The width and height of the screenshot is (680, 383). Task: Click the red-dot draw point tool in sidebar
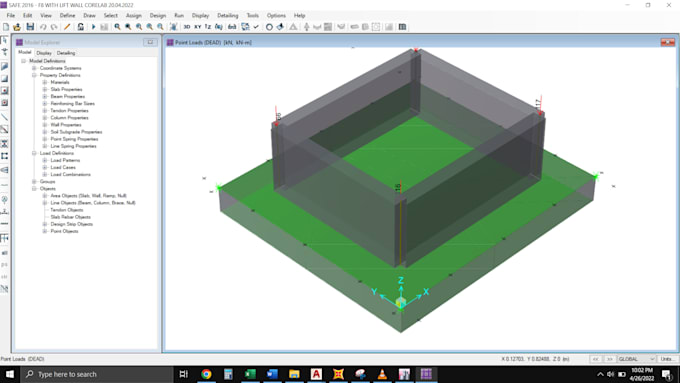pyautogui.click(x=4, y=91)
